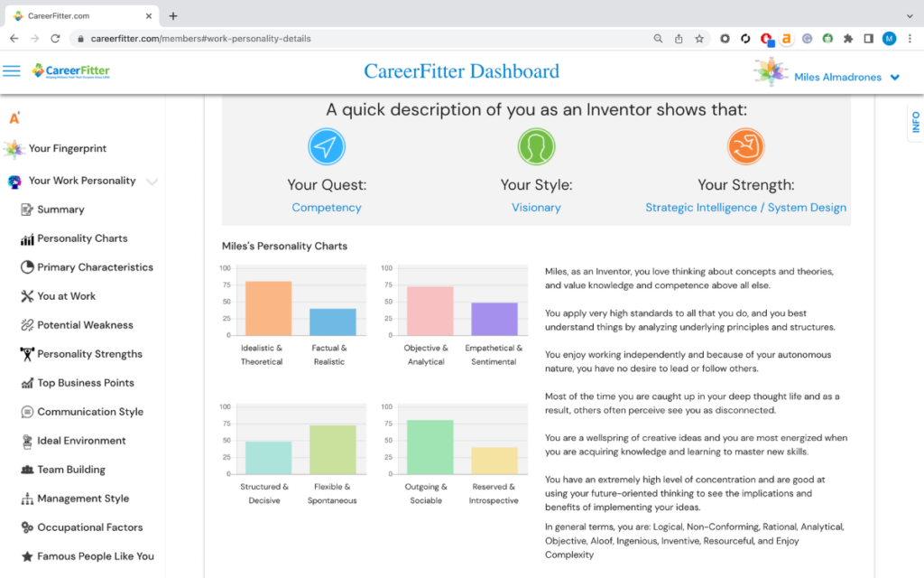Click the Management Style hierarchy icon
924x578 pixels.
coord(27,499)
